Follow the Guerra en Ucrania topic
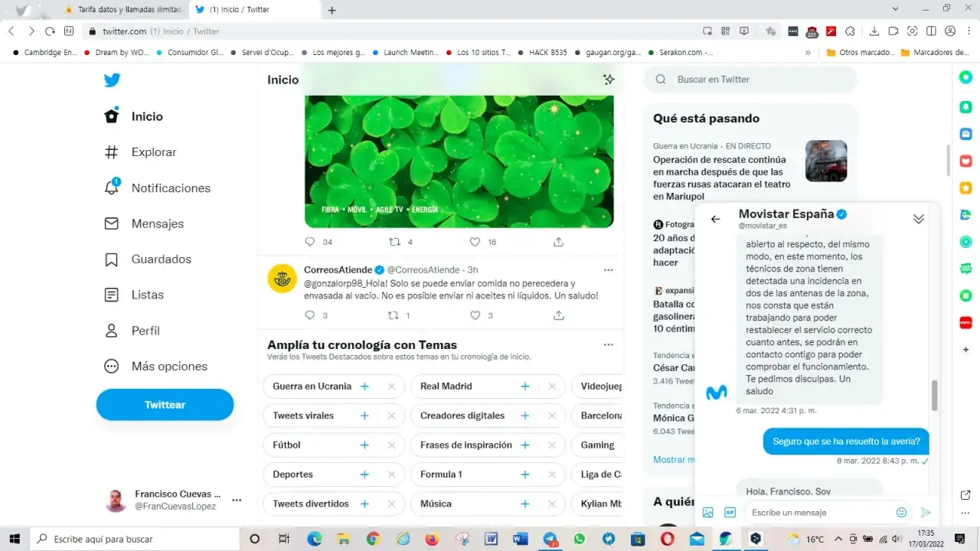The image size is (980, 551). (364, 386)
